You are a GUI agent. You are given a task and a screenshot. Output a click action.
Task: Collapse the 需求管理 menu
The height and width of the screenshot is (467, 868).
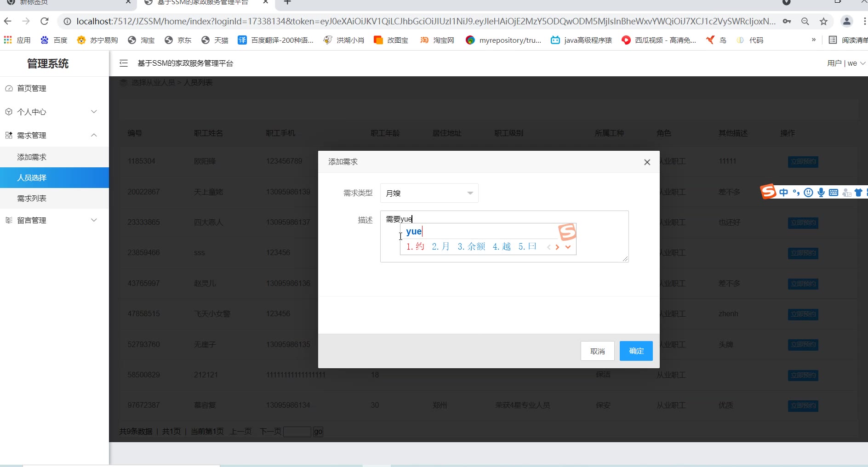[54, 135]
